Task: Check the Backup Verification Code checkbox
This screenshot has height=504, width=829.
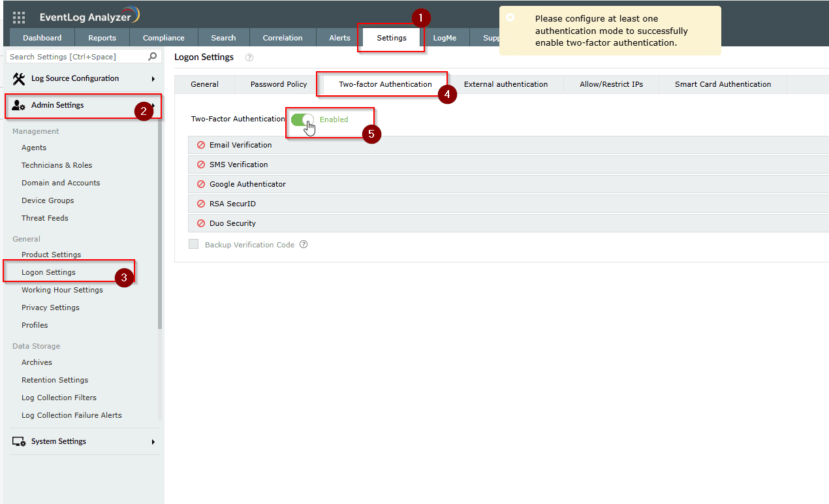Action: [193, 244]
